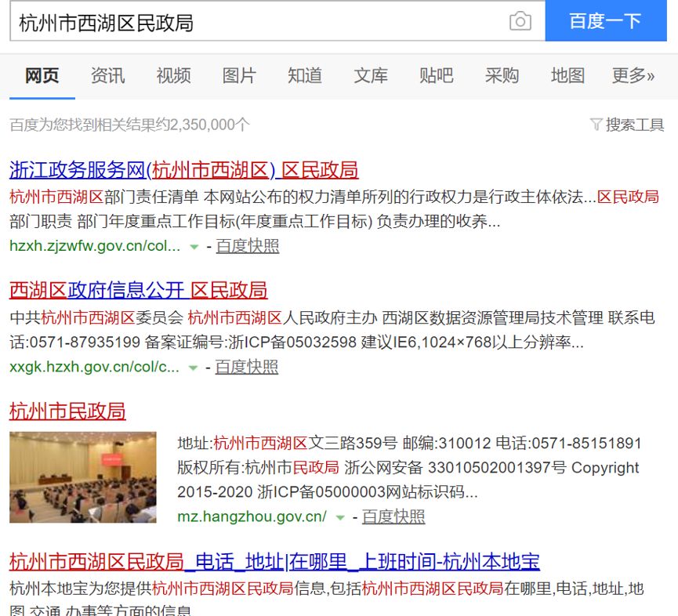This screenshot has width=678, height=616.
Task: Open 百度快照 for the hzxh.zjzwfw.gov.cn result
Action: tap(247, 246)
